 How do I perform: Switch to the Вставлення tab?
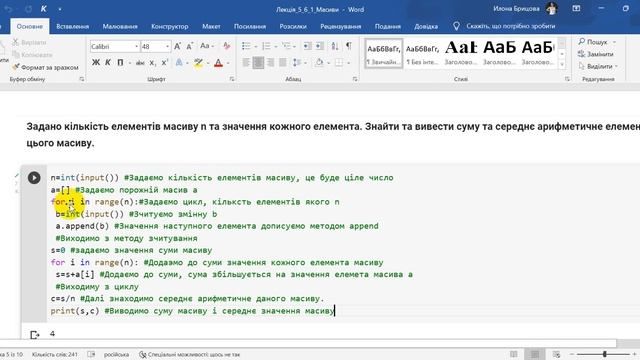pyautogui.click(x=72, y=26)
